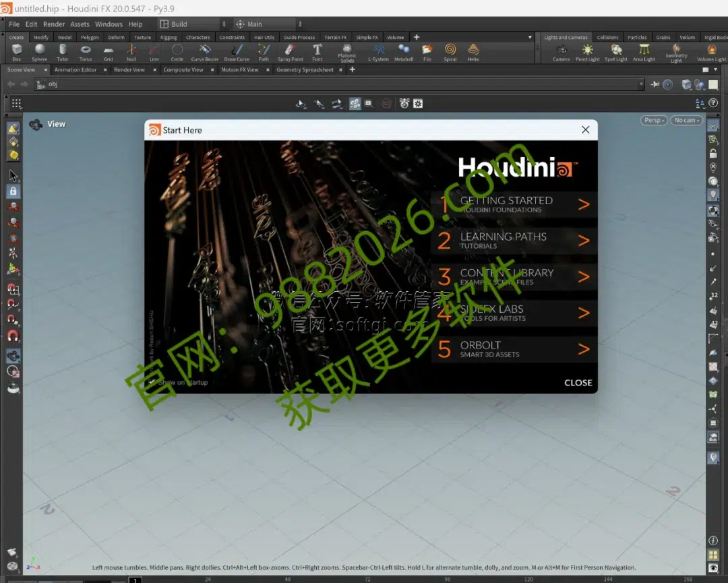Open the No cam camera dropdown
728x583 pixels.
686,120
